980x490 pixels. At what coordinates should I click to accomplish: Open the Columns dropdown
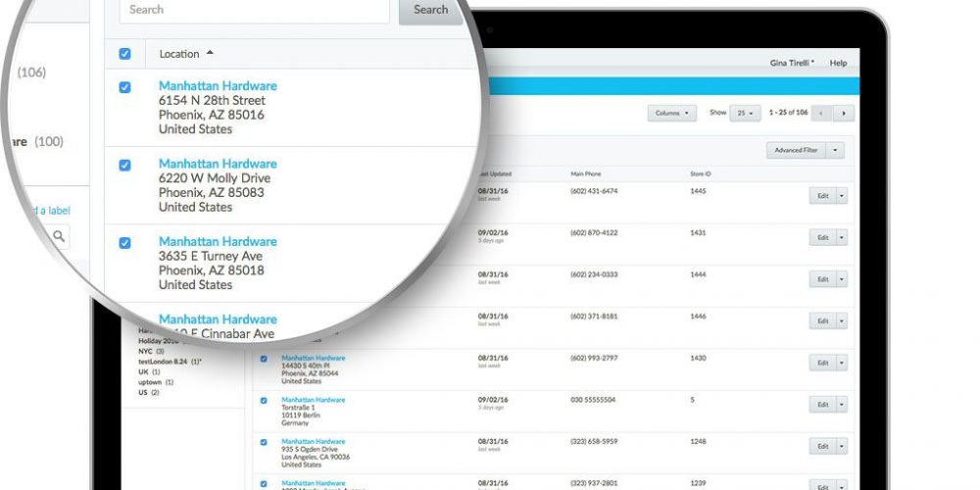click(x=671, y=114)
